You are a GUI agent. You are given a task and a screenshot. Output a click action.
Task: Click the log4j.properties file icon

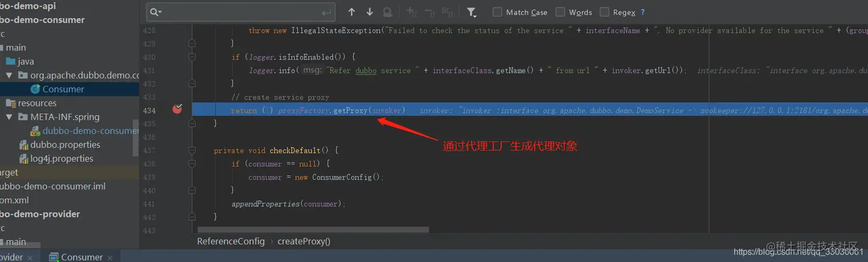tap(24, 159)
